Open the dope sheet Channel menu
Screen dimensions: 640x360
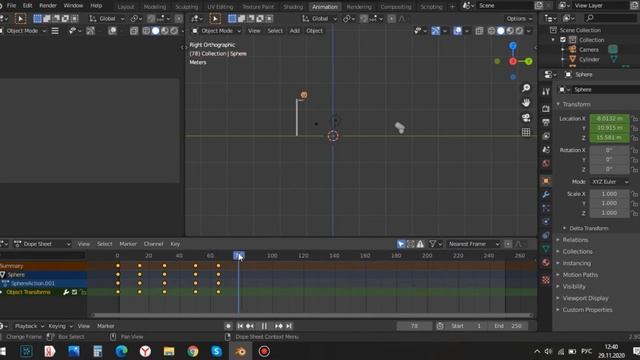pyautogui.click(x=153, y=244)
